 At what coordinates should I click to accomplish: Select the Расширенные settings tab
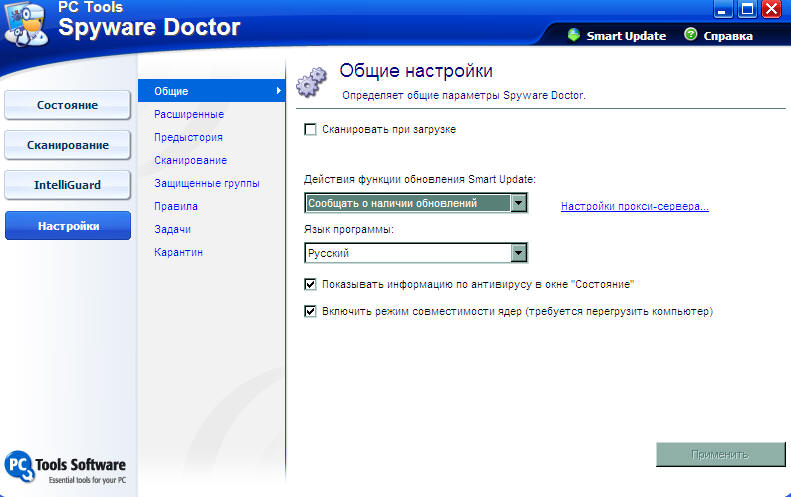tap(189, 115)
